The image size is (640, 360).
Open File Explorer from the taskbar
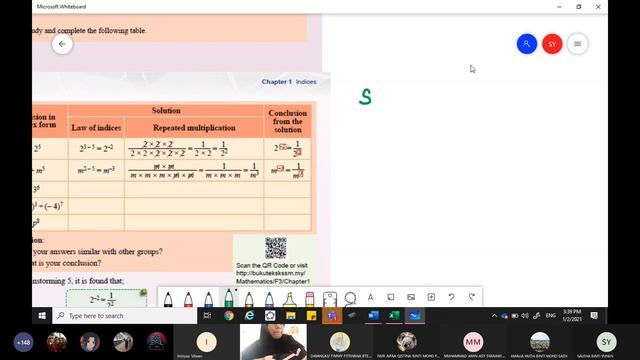click(x=291, y=316)
